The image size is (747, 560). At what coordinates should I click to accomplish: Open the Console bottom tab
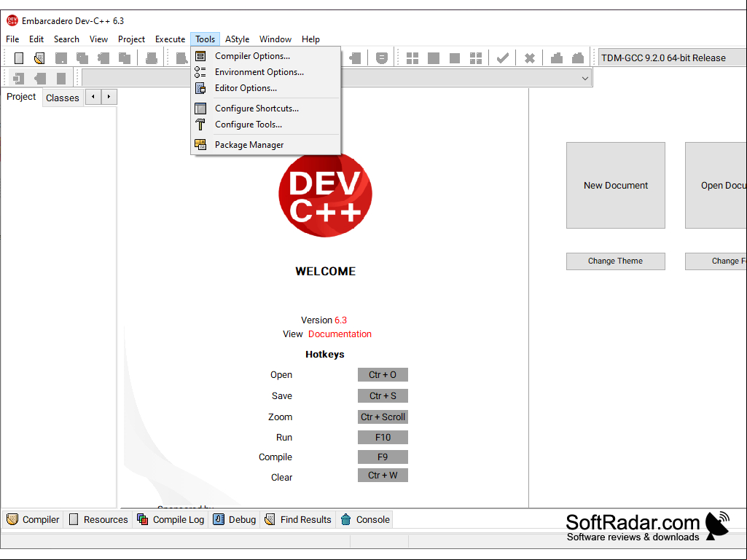(366, 519)
